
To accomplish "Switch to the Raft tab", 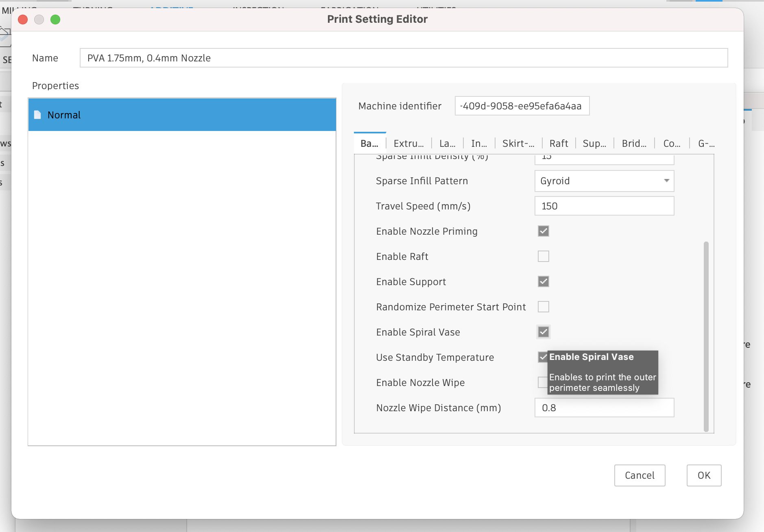I will point(558,144).
